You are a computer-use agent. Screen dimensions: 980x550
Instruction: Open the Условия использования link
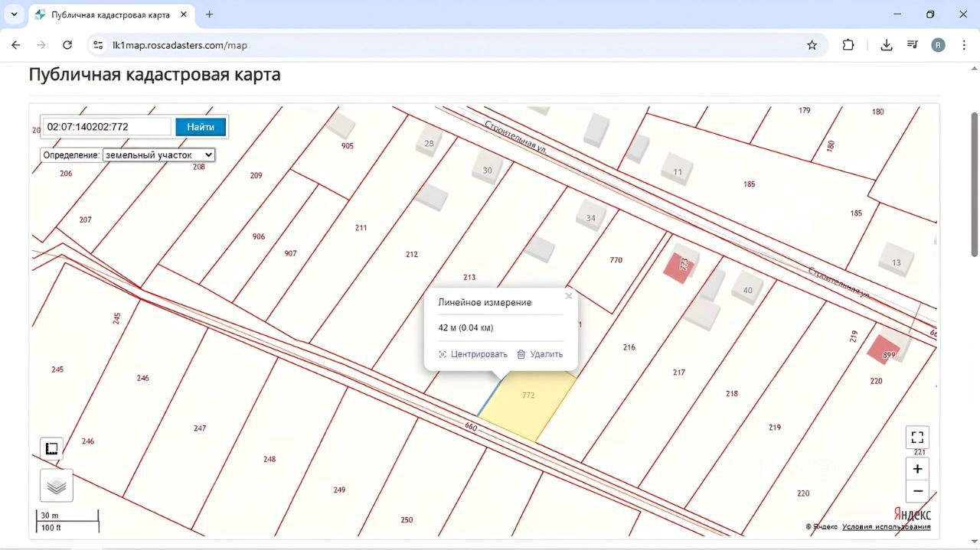coord(887,526)
